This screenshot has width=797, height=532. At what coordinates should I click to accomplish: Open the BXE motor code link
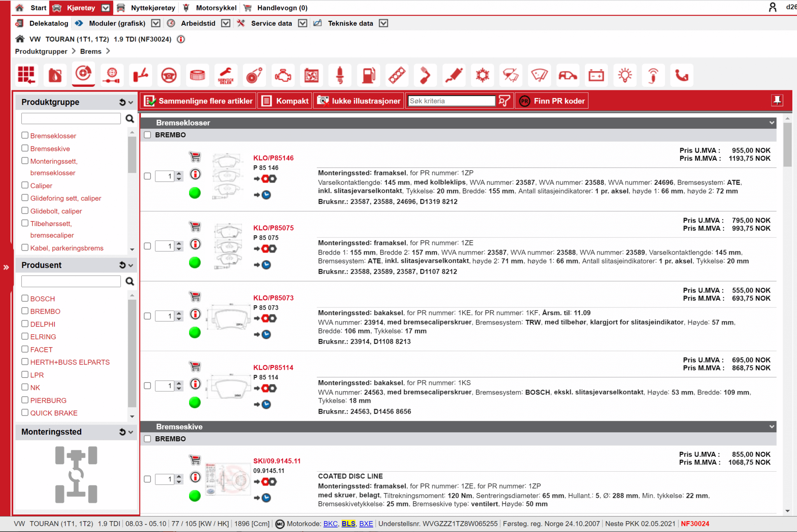365,524
